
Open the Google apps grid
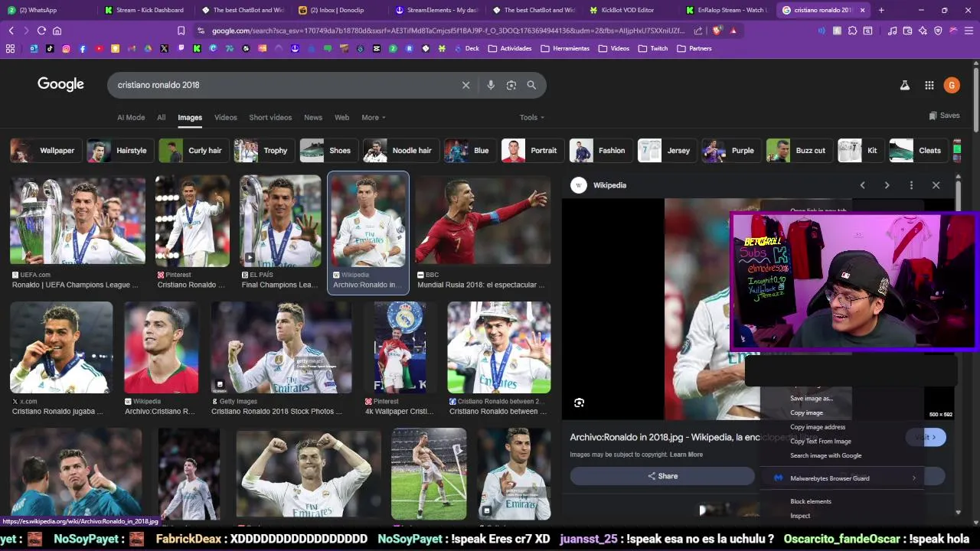pyautogui.click(x=929, y=86)
